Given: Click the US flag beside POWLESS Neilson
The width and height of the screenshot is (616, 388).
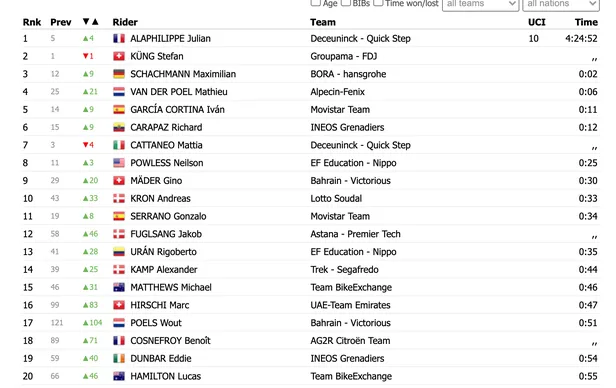Looking at the screenshot, I should pos(119,163).
